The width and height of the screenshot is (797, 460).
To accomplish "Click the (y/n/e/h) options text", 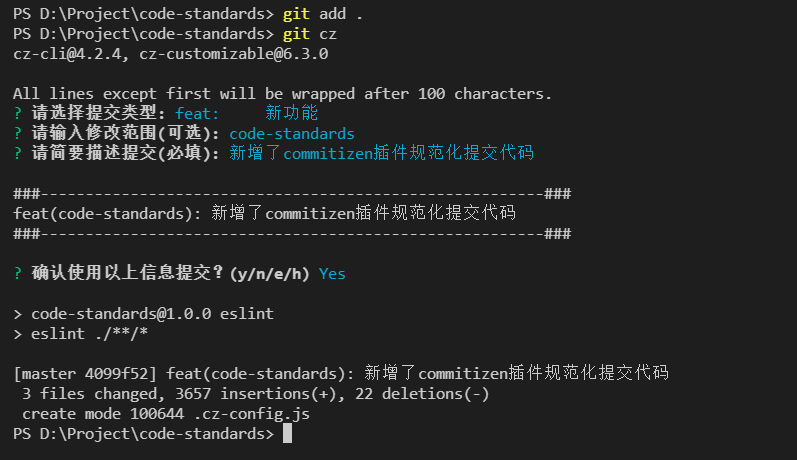I will coord(269,274).
